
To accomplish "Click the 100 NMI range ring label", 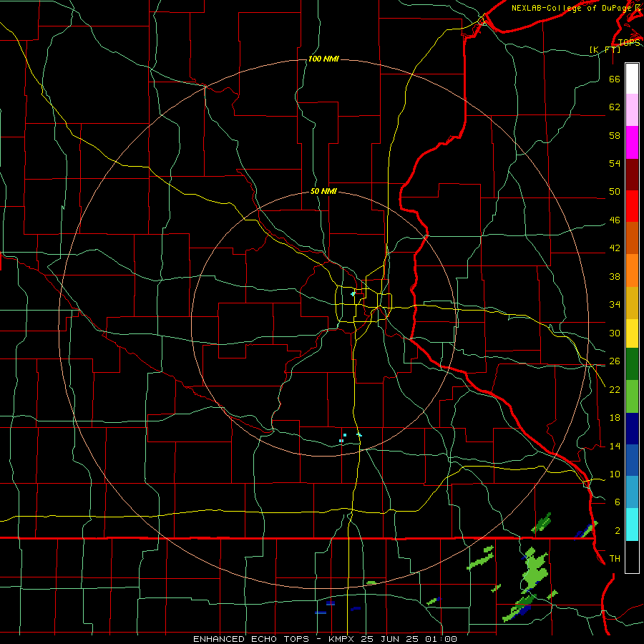I will (323, 59).
